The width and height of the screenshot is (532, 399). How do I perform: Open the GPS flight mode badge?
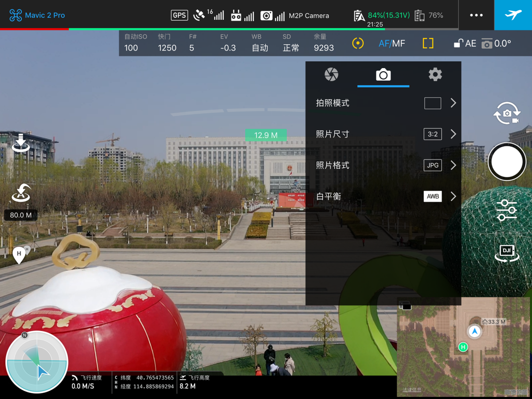coord(179,16)
